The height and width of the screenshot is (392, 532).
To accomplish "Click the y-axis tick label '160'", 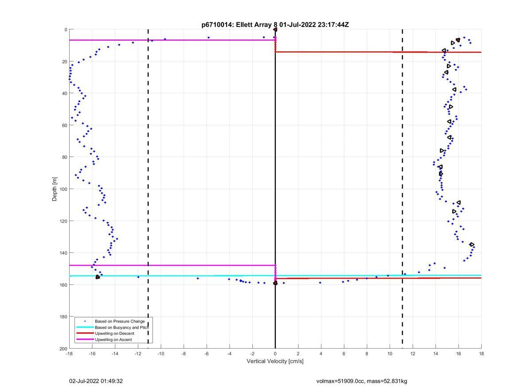I will 63,285.
